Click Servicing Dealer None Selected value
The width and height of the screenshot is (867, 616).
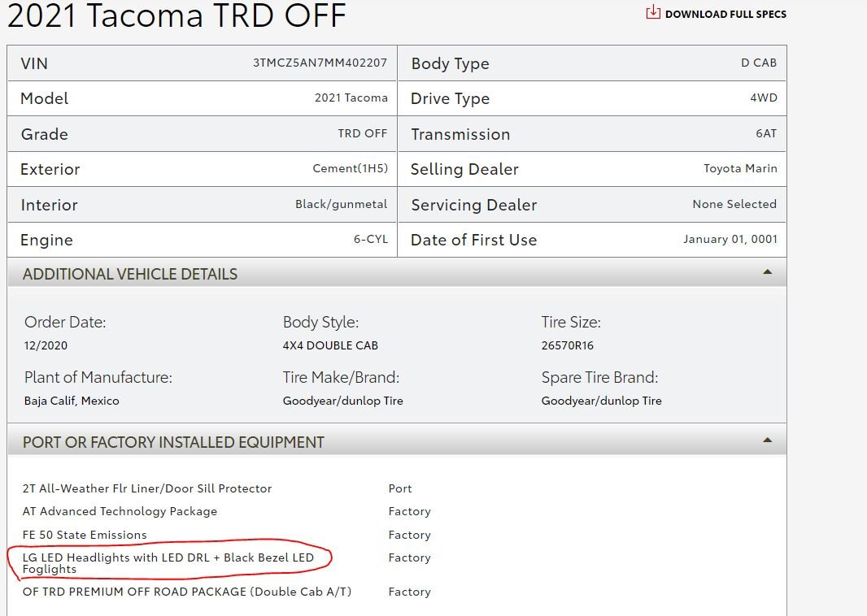(734, 204)
